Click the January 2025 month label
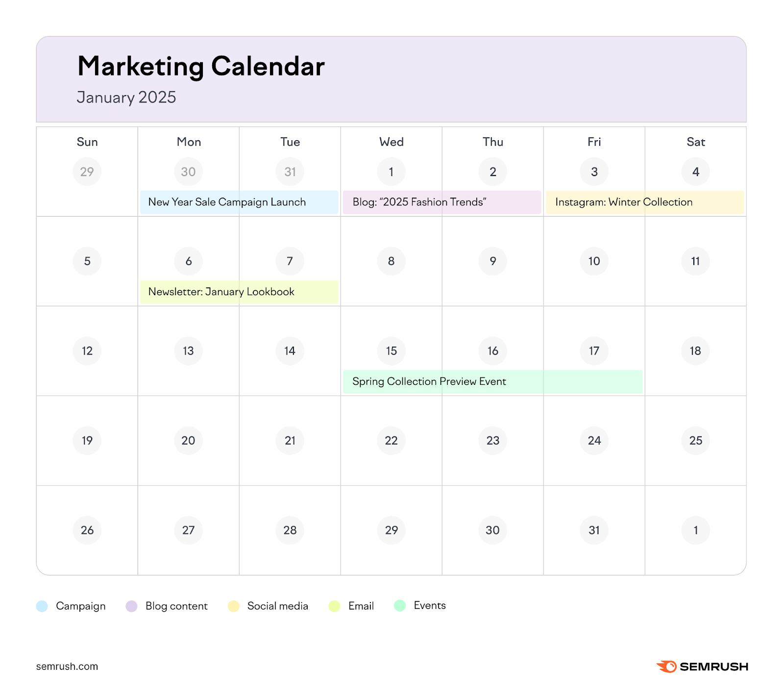This screenshot has height=684, width=784. pyautogui.click(x=126, y=97)
